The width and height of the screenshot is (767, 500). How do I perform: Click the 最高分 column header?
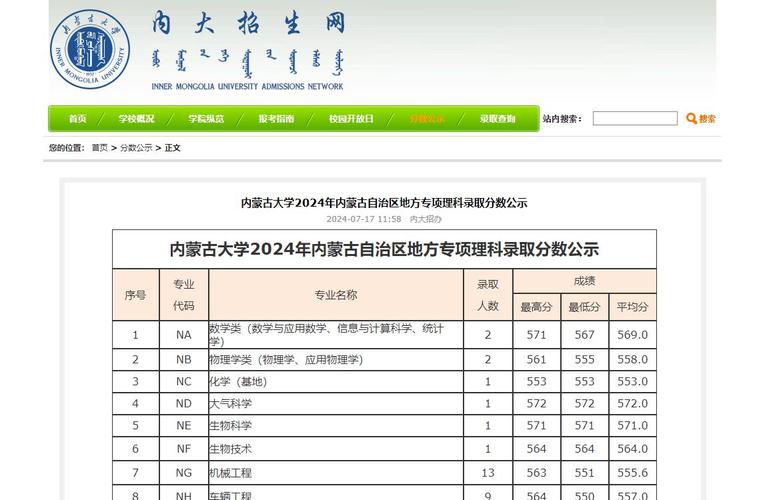tap(536, 307)
